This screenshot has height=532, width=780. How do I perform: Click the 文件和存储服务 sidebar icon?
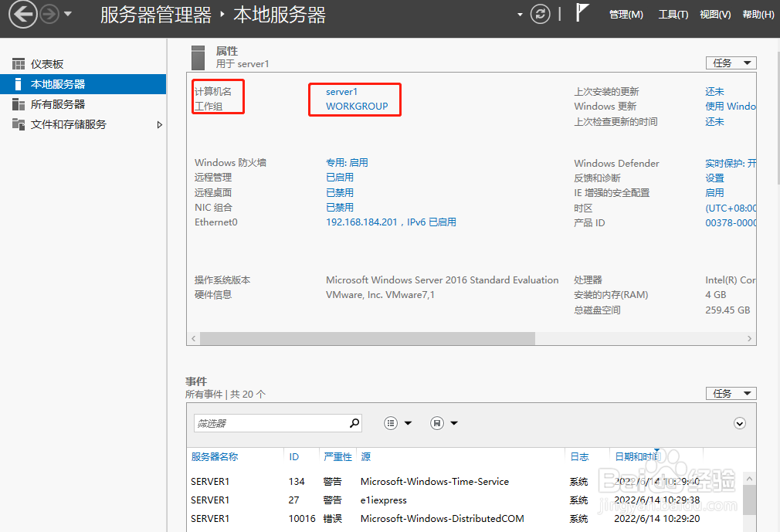tap(19, 124)
